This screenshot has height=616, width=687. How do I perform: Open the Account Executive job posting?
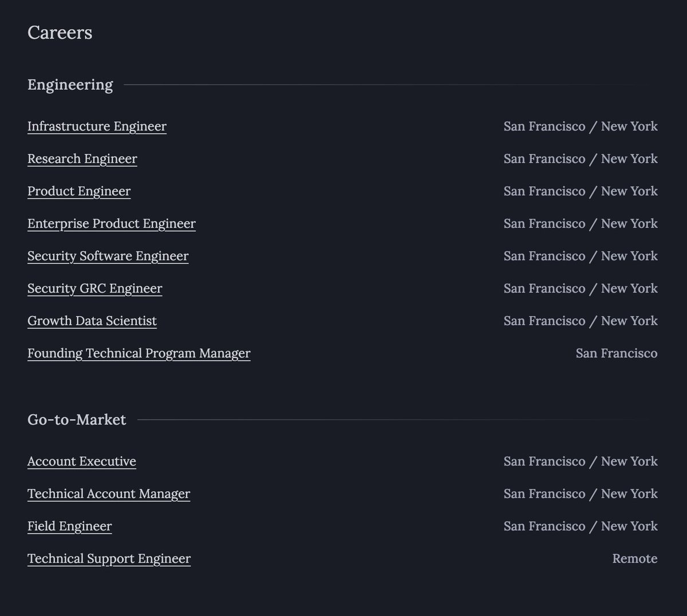coord(82,461)
